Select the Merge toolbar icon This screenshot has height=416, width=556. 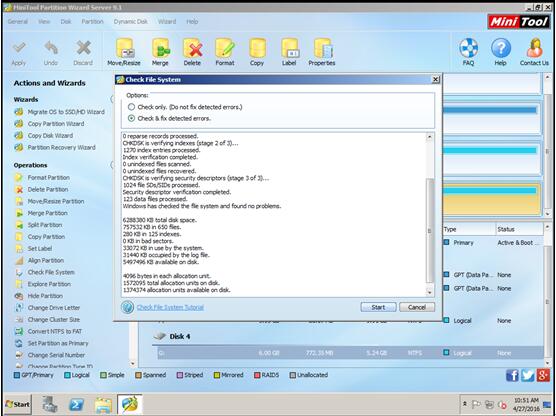(160, 48)
